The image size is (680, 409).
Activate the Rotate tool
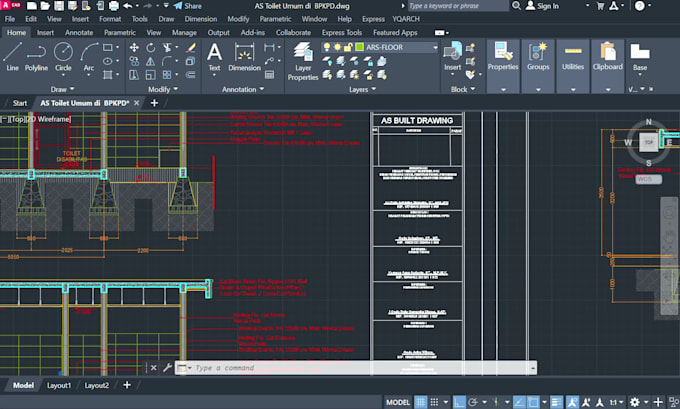150,47
